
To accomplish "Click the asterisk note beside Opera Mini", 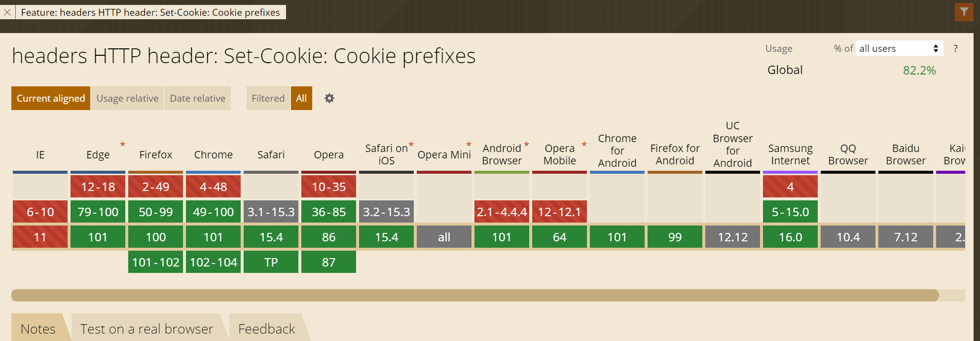I will tap(469, 145).
